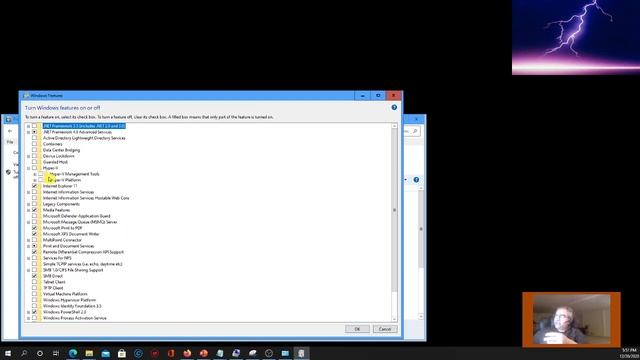The width and height of the screenshot is (640, 360).
Task: Click the OK button
Action: 357,329
